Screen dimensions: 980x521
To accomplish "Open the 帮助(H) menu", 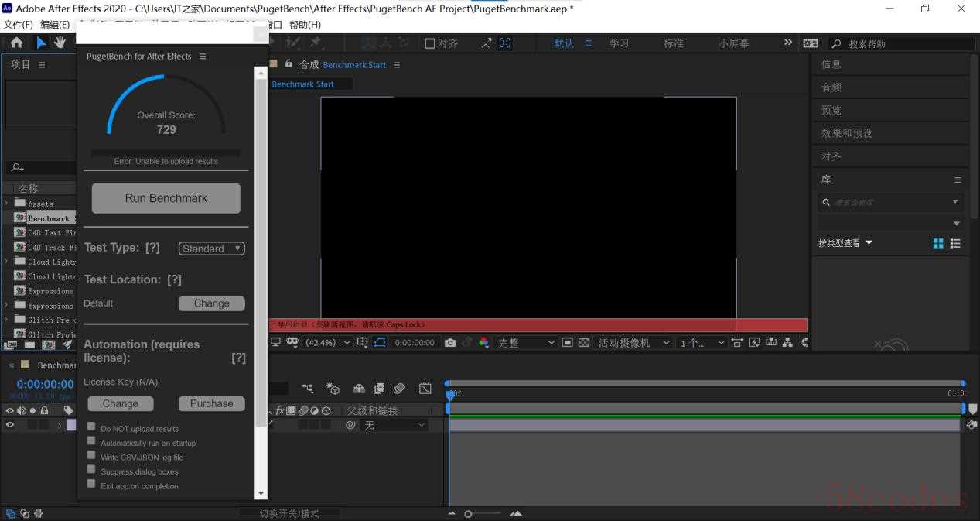I will [x=305, y=25].
